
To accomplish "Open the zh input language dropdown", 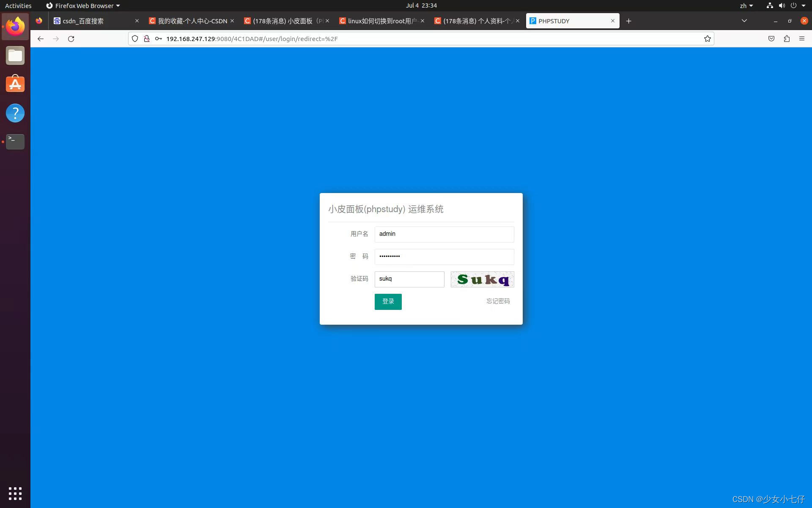I will coord(746,6).
